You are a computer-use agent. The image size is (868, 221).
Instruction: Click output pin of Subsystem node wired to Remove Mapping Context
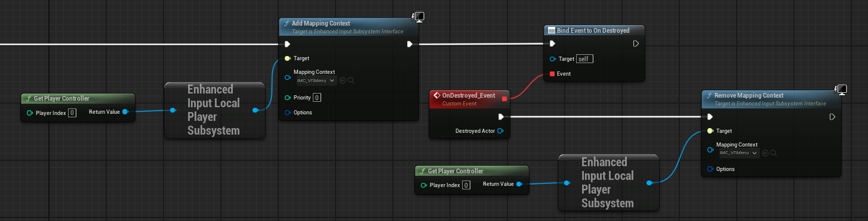650,183
